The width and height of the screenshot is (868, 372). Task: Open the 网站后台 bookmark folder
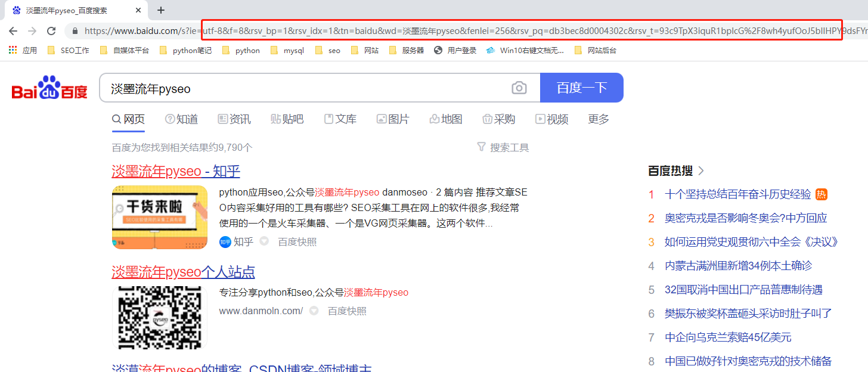tap(595, 51)
